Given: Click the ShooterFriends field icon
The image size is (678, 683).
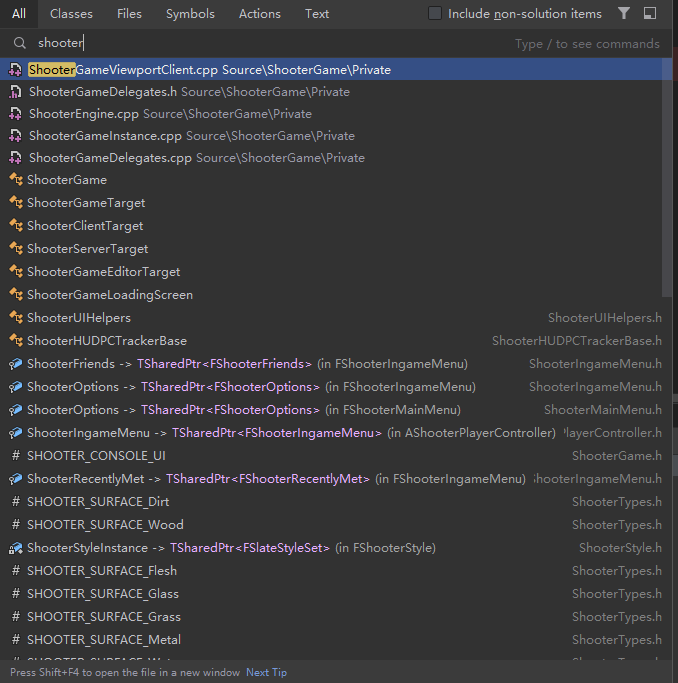Looking at the screenshot, I should [x=16, y=364].
